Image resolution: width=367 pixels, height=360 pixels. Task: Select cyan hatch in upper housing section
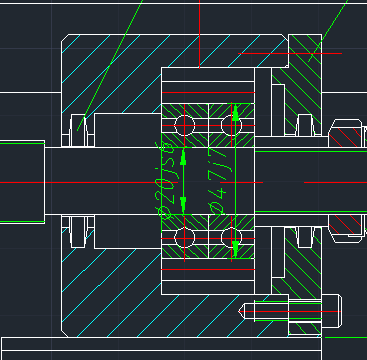110,73
